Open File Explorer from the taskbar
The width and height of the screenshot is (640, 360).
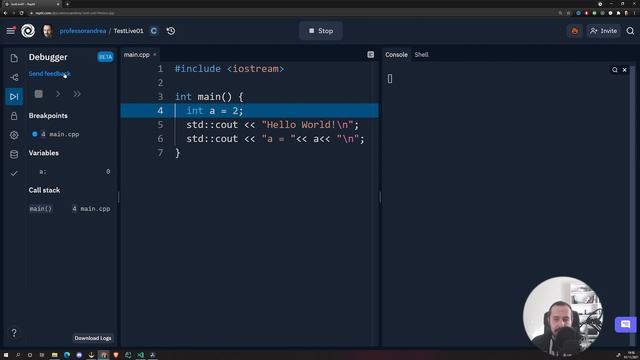click(x=54, y=355)
